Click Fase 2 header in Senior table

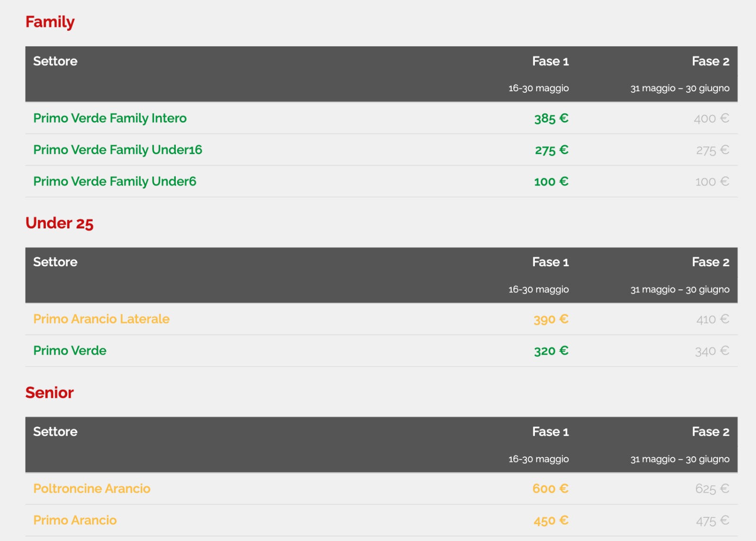coord(710,432)
